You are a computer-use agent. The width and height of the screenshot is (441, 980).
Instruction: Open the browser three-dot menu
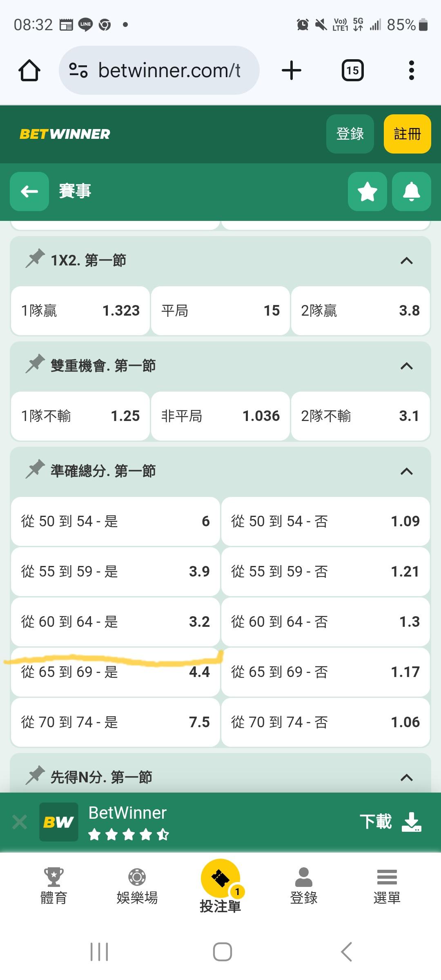click(411, 71)
